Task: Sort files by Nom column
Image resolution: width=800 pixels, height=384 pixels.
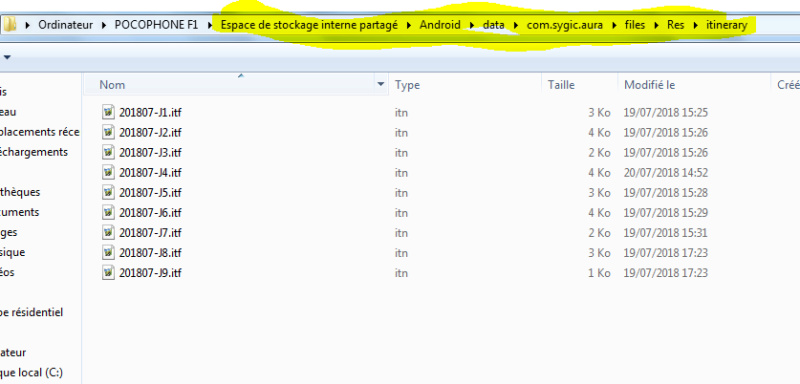Action: tap(112, 85)
